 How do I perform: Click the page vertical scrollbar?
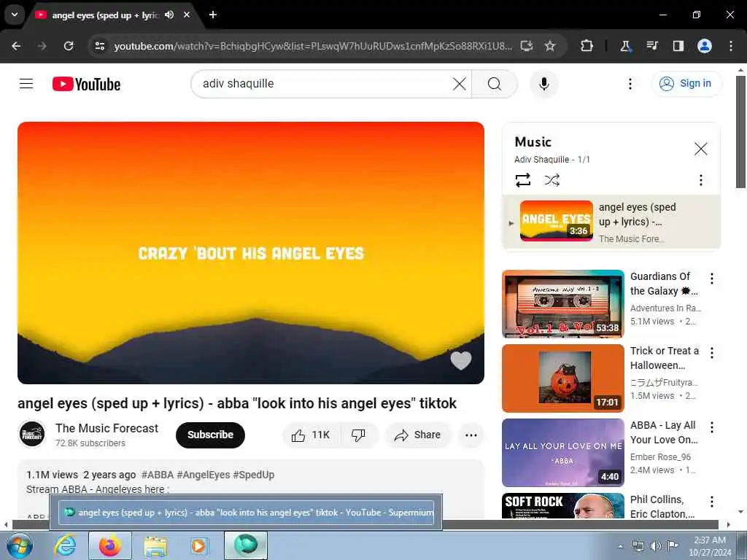[740, 132]
